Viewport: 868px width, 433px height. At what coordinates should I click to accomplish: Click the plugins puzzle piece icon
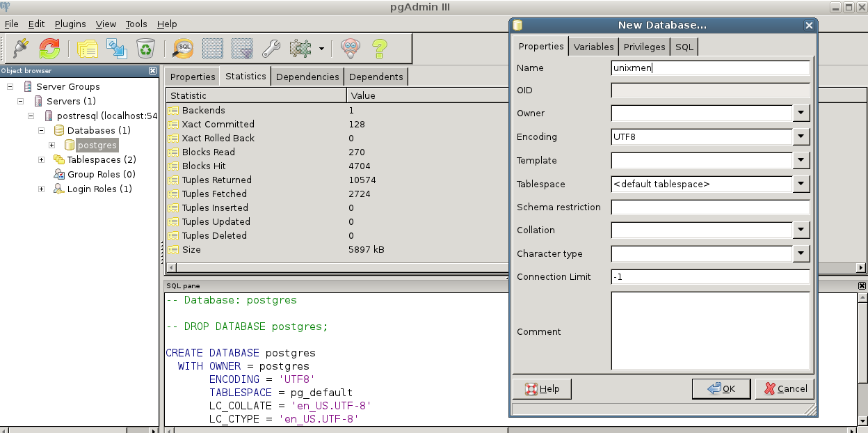[300, 48]
